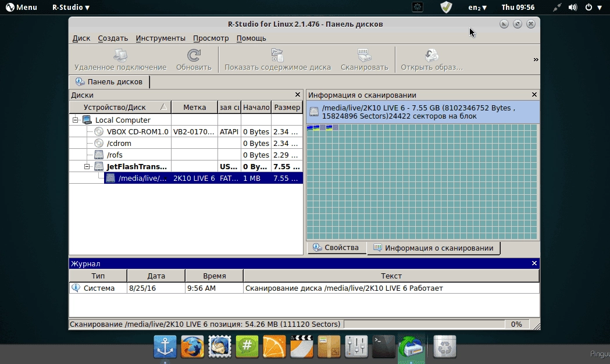Open the mixer sliders app in dock
610x364 pixels.
356,347
